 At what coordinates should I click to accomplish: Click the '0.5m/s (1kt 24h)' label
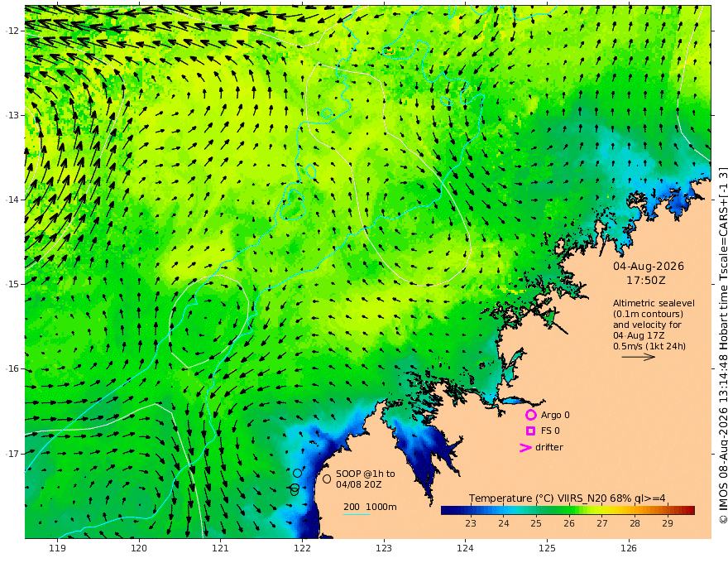click(x=649, y=346)
